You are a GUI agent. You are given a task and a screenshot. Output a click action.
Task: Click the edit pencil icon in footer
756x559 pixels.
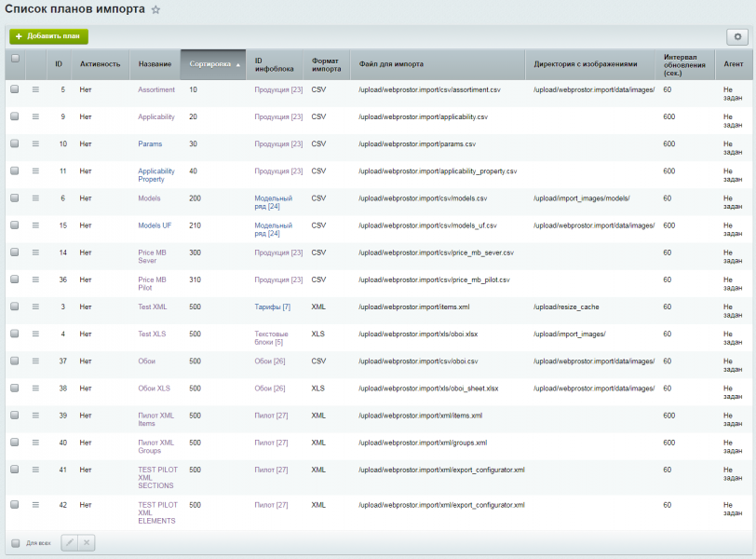tap(70, 542)
